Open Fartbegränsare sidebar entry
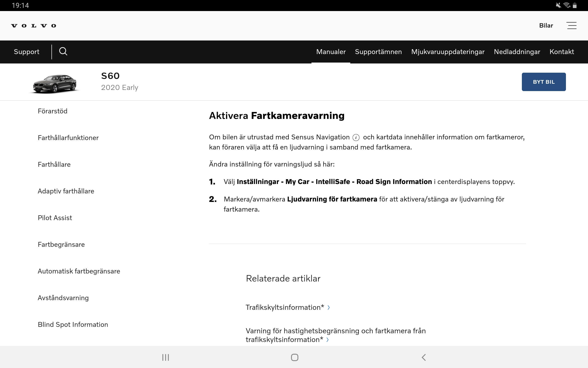This screenshot has height=368, width=588. pos(61,244)
